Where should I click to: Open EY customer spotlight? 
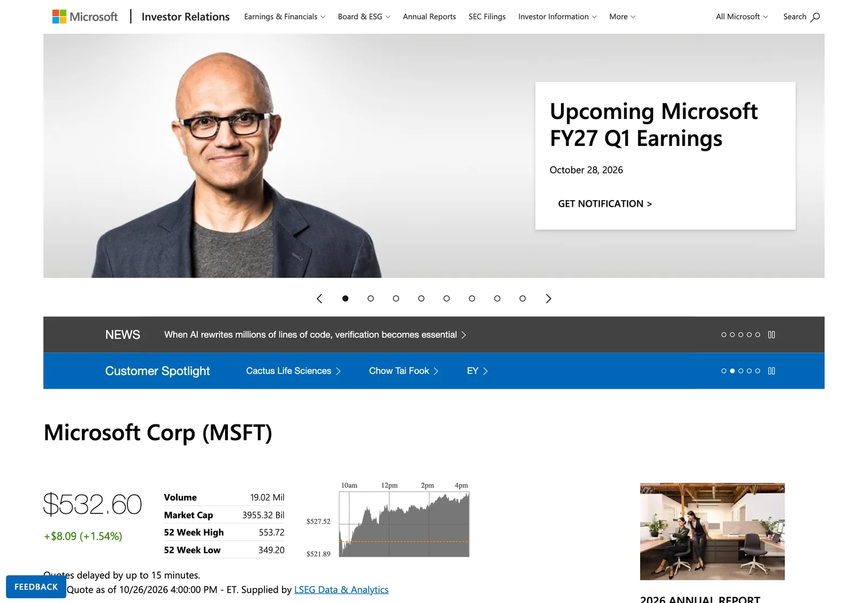point(477,371)
